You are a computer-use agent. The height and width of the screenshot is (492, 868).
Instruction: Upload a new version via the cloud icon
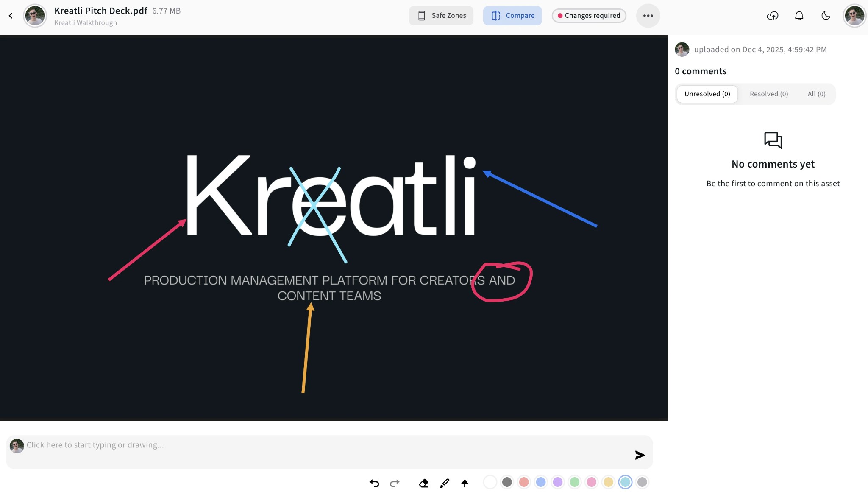pyautogui.click(x=773, y=16)
